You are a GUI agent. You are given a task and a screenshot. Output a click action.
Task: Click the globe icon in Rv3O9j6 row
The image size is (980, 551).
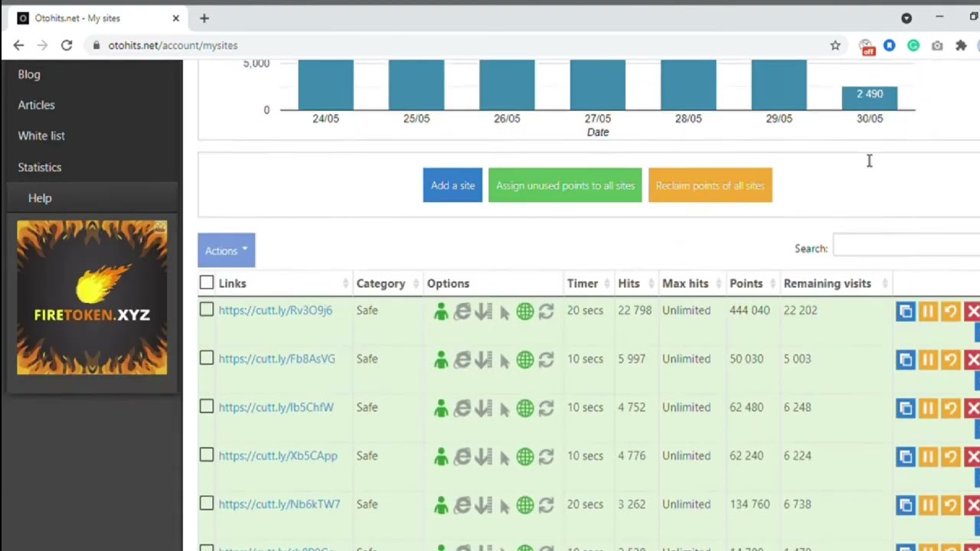click(524, 311)
